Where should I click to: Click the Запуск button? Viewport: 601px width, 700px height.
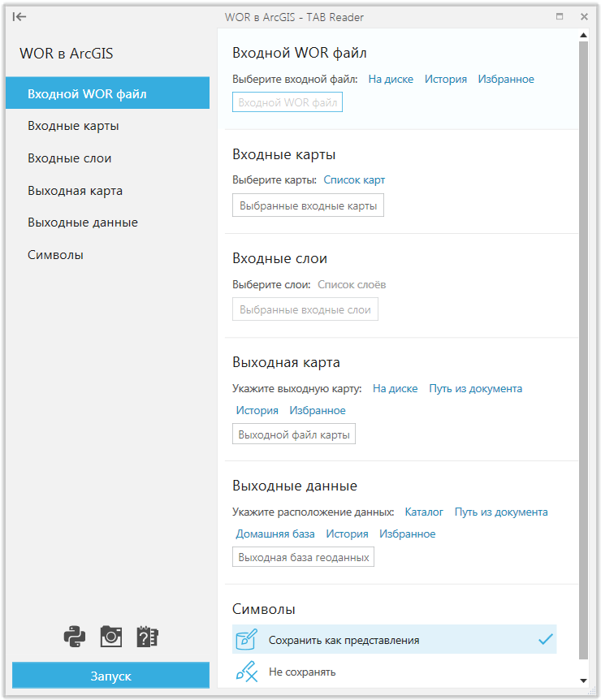(110, 676)
